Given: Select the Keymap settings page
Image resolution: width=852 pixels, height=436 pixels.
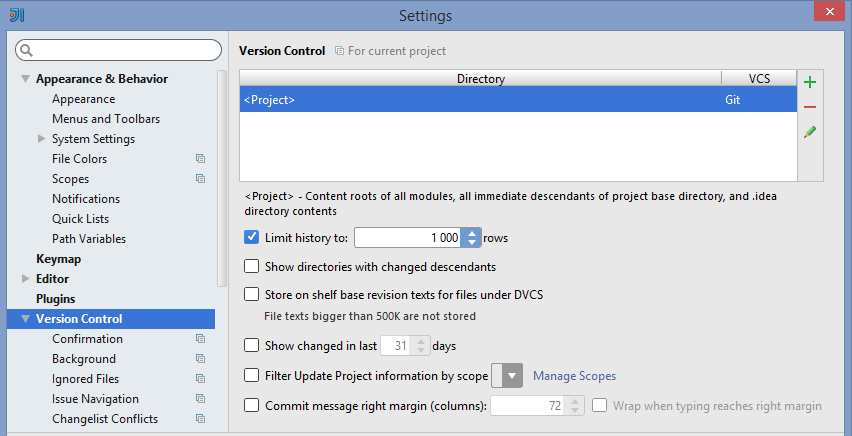Looking at the screenshot, I should (x=58, y=259).
